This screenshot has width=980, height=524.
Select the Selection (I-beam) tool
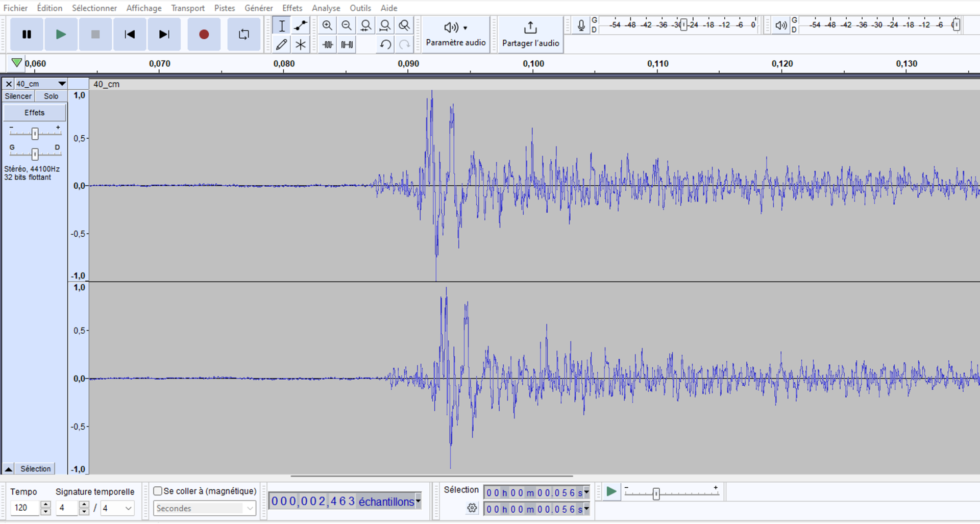click(282, 26)
